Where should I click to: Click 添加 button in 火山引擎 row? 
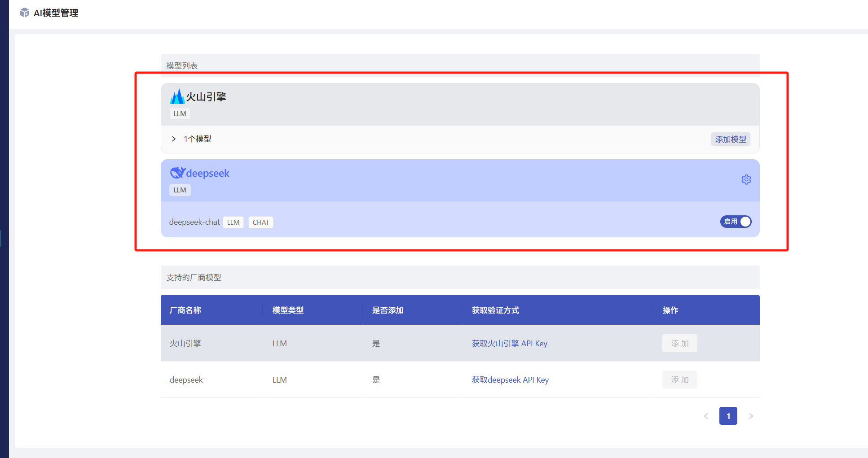click(x=679, y=343)
